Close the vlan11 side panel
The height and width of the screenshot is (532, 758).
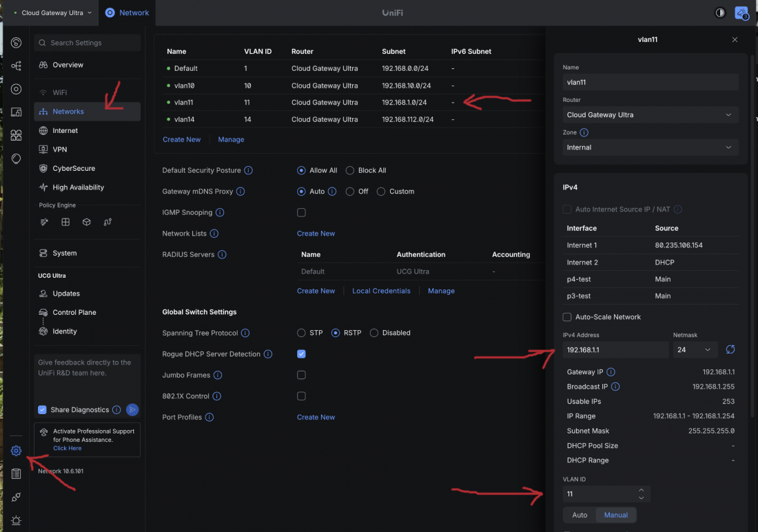[735, 40]
